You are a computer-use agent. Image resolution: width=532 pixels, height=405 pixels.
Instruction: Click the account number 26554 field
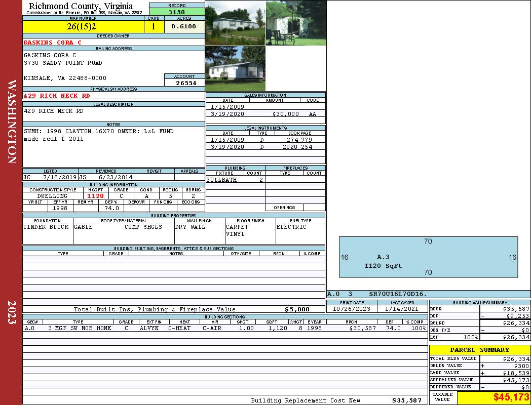point(184,83)
